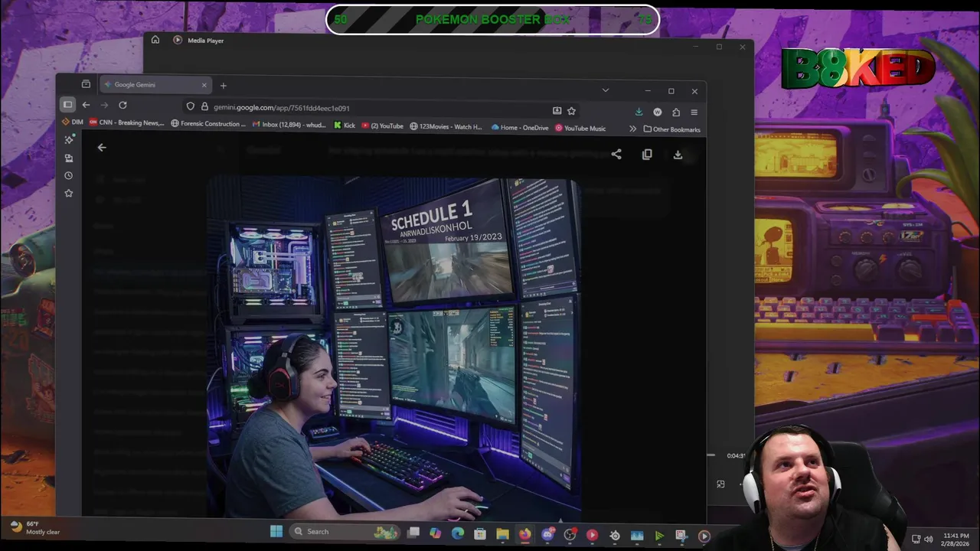
Task: Switch to Firefox on the taskbar
Action: point(525,534)
